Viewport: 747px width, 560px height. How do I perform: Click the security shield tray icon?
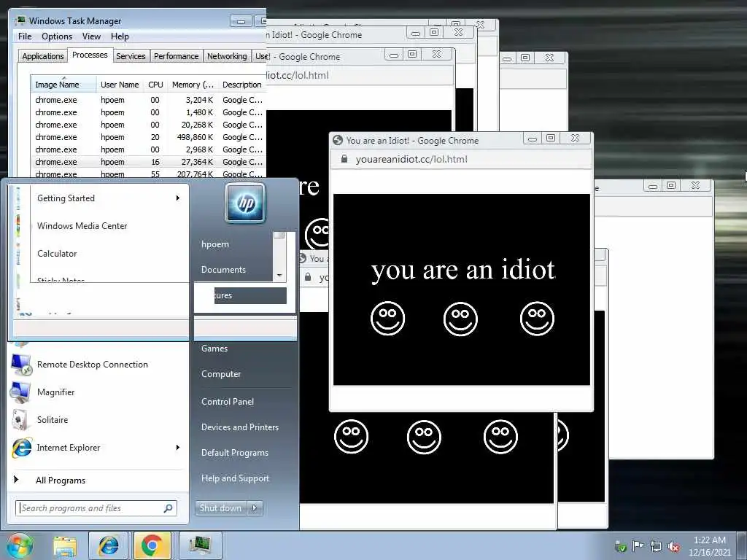tap(620, 546)
